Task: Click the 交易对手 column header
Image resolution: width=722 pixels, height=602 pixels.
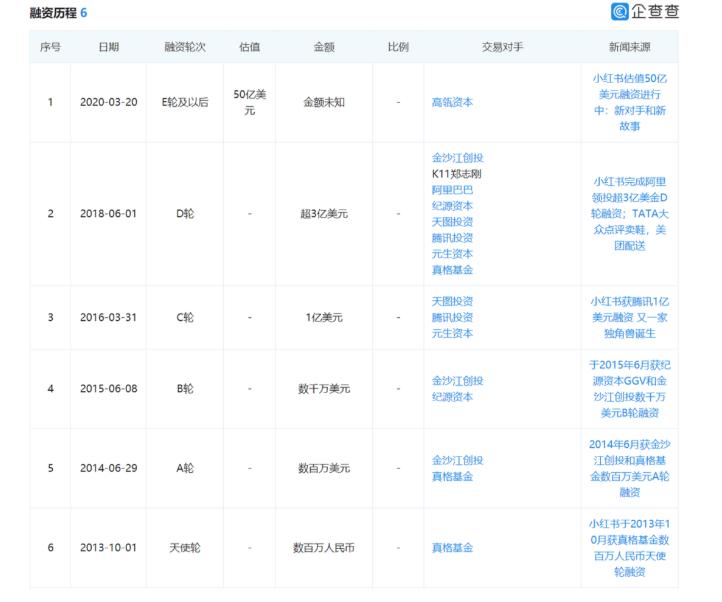Action: (x=502, y=47)
